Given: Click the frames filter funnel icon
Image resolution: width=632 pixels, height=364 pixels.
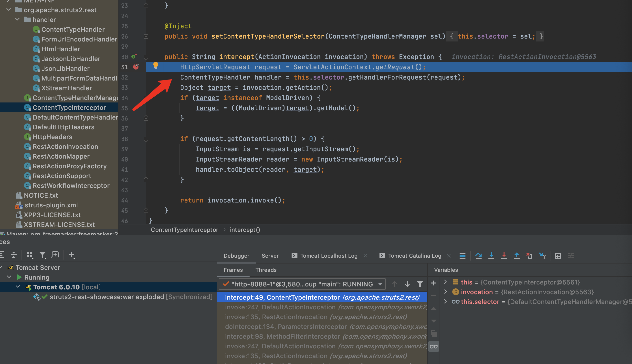Looking at the screenshot, I should [x=420, y=284].
